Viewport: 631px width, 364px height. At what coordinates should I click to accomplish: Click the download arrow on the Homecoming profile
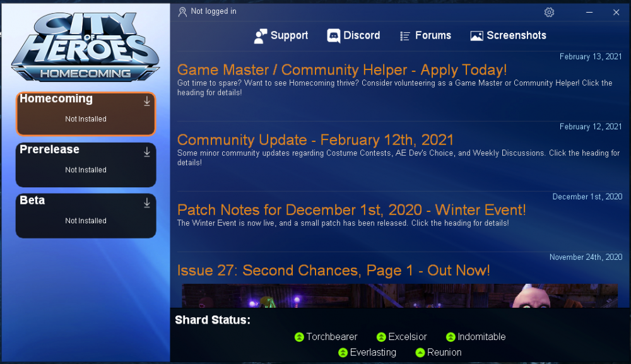[147, 100]
